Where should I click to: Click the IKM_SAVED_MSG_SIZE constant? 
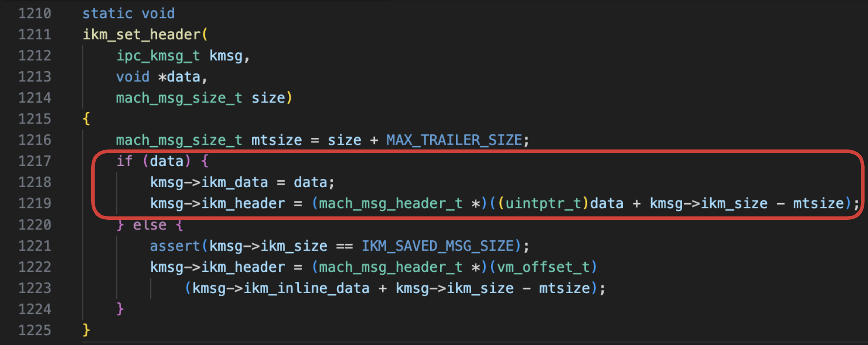click(x=438, y=246)
